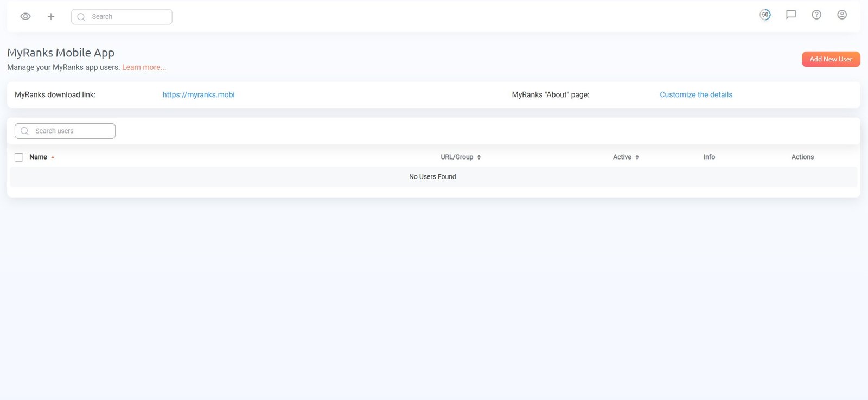Click the MyRanks Mobile App heading

(x=61, y=53)
